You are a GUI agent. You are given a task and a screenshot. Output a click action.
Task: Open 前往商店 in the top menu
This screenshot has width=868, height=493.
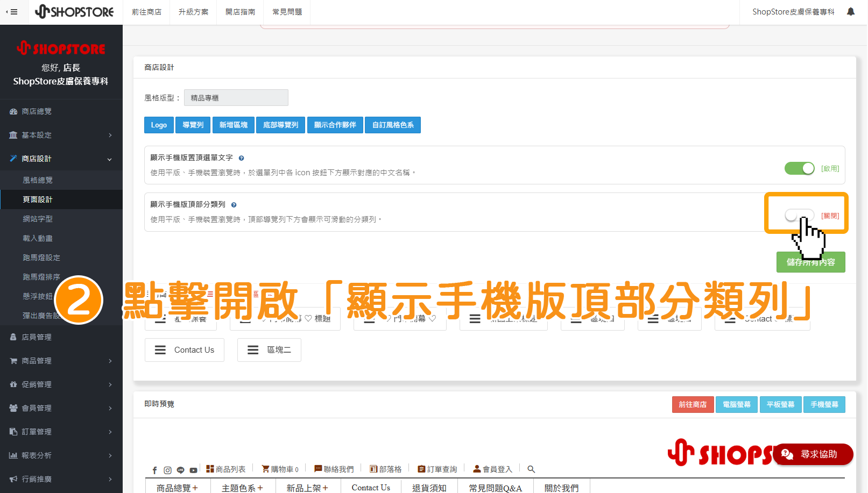click(x=146, y=12)
